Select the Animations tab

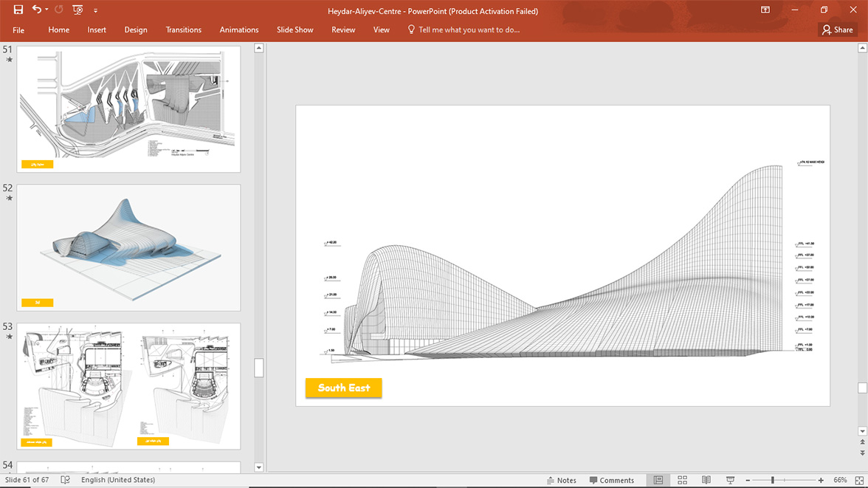(x=239, y=30)
